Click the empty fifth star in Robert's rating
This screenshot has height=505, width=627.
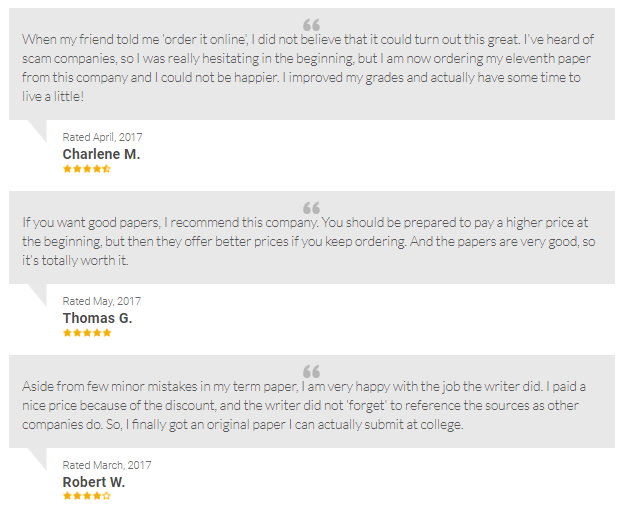(x=106, y=496)
